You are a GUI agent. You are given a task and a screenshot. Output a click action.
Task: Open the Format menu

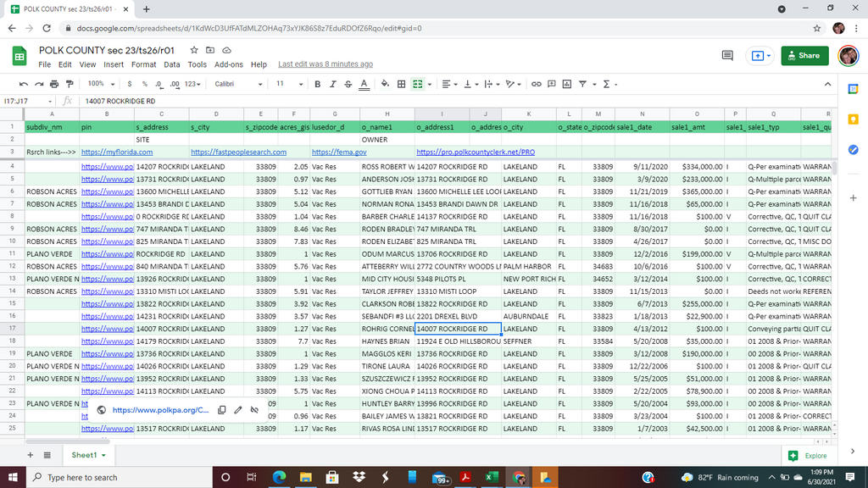point(143,64)
